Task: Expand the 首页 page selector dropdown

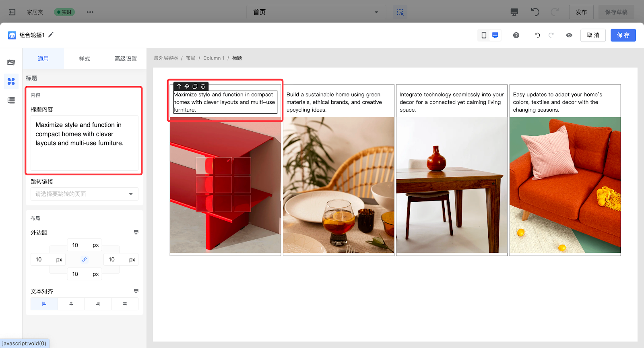Action: [x=316, y=12]
